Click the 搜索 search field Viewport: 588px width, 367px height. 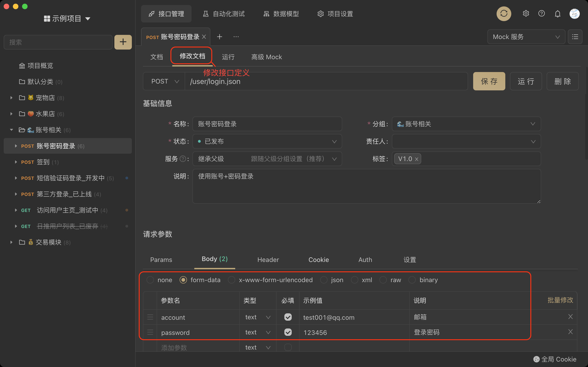tap(58, 42)
